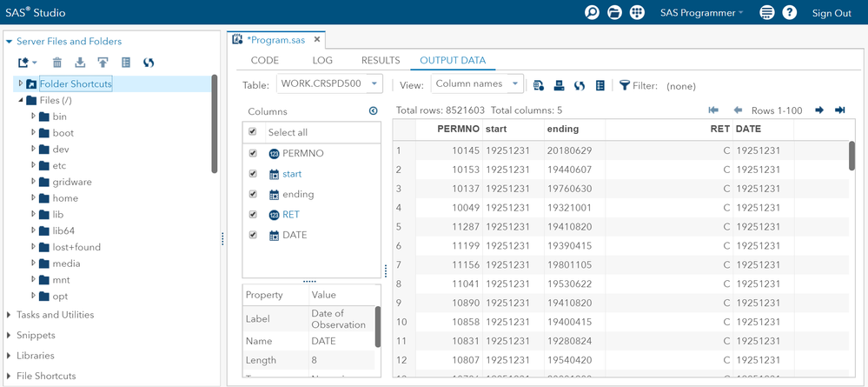868x387 pixels.
Task: Open the More application options menu icon
Action: point(766,13)
